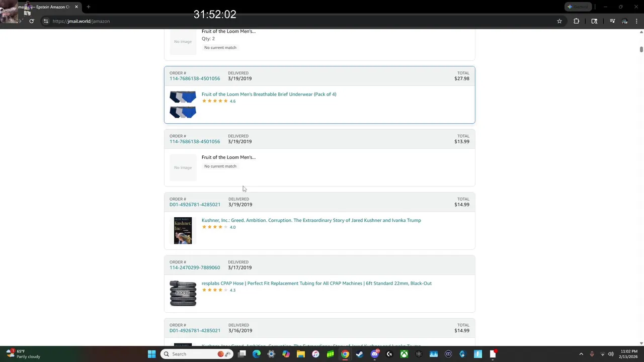This screenshot has height=362, width=644.
Task: Bookmark this page with the star icon
Action: point(559,21)
